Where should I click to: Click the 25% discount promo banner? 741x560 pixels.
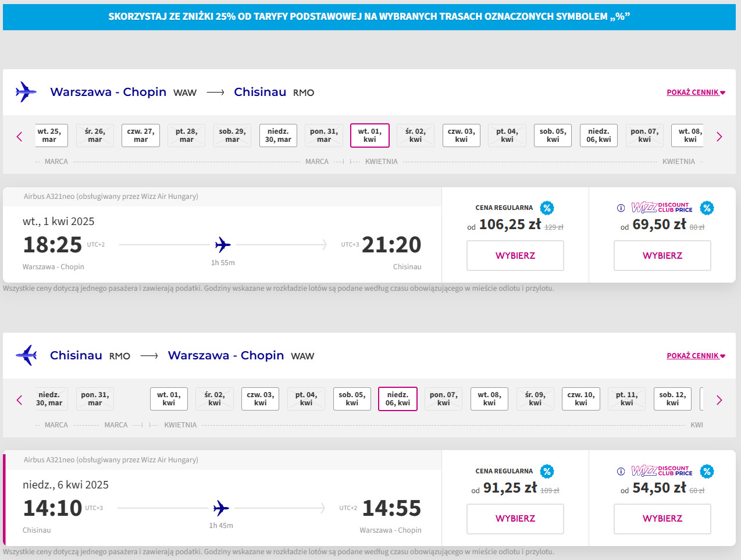(369, 16)
